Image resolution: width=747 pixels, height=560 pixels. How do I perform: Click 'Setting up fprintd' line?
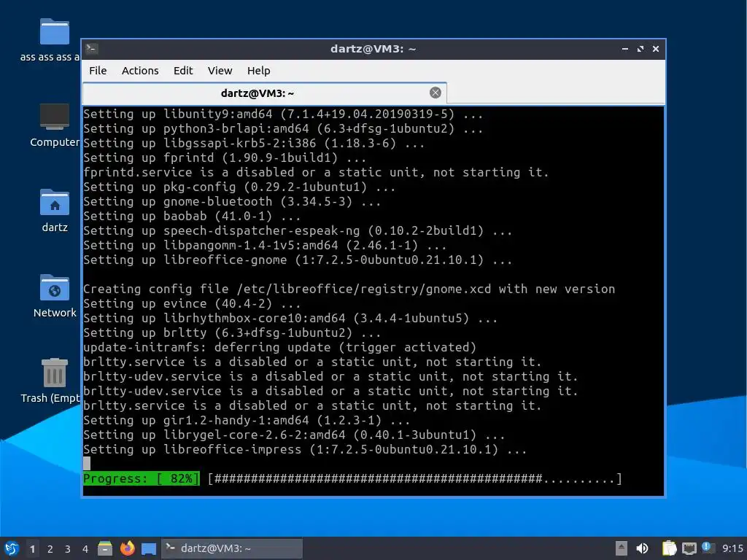pos(225,157)
